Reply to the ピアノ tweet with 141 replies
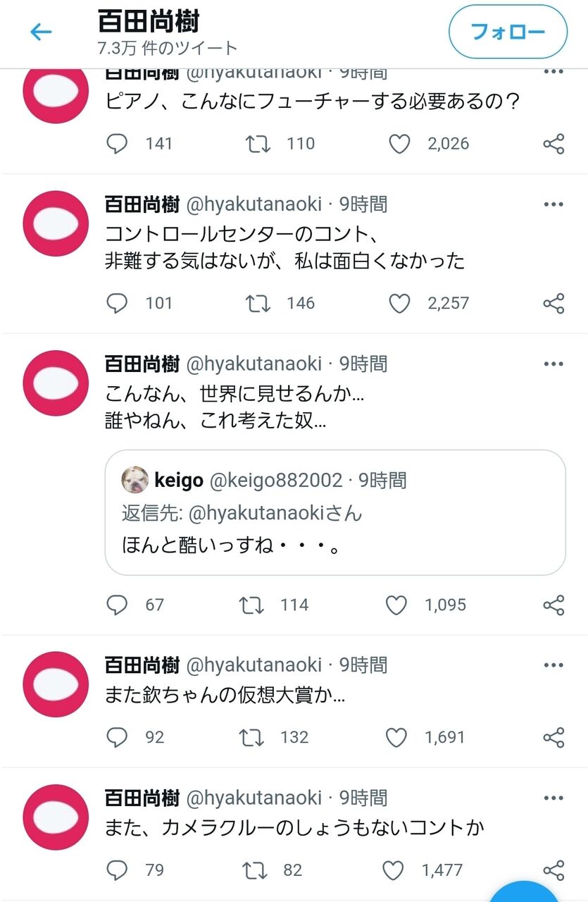 click(x=117, y=144)
